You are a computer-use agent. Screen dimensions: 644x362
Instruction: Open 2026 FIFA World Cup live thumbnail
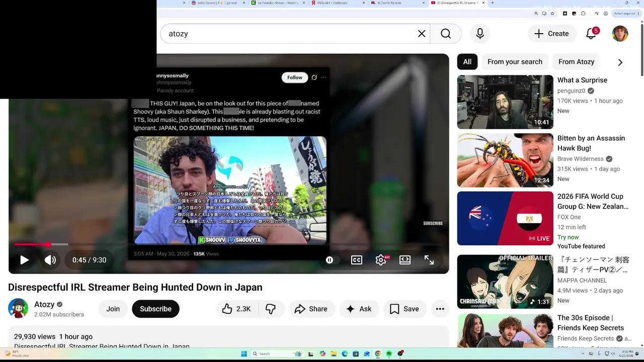[x=505, y=219]
